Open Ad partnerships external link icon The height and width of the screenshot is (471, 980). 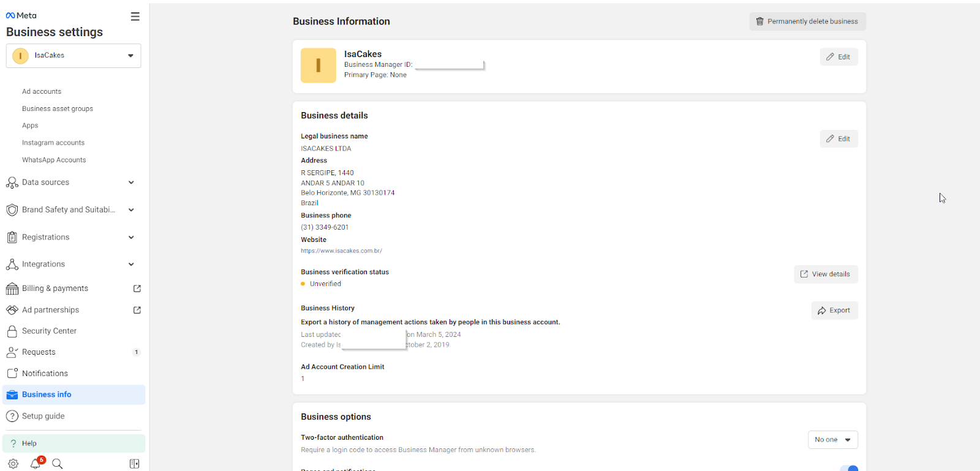(x=137, y=310)
